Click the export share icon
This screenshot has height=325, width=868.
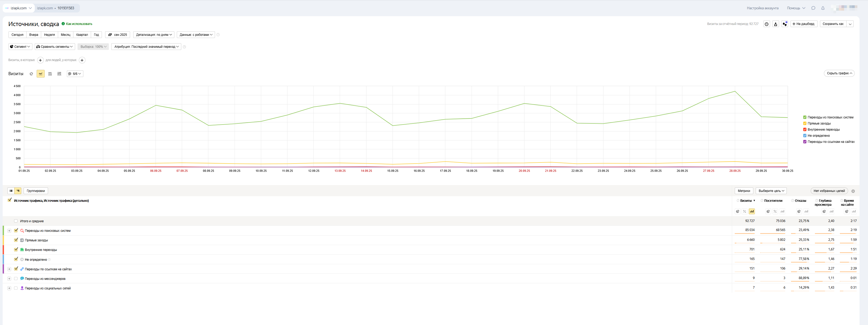coord(776,24)
